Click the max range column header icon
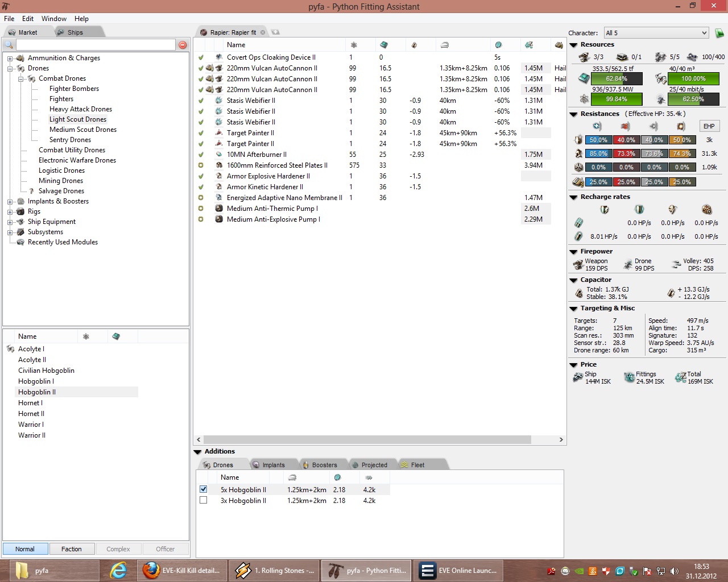This screenshot has width=728, height=582. 445,45
